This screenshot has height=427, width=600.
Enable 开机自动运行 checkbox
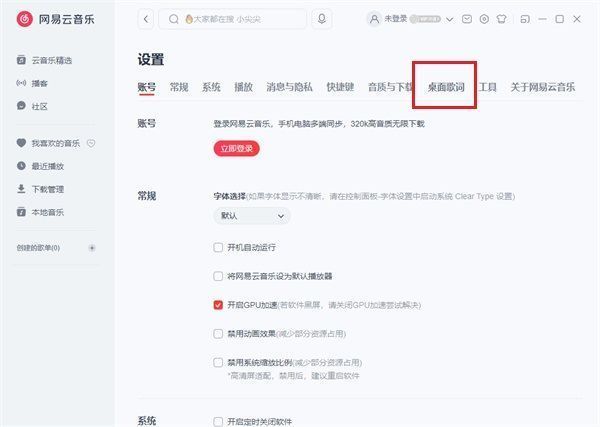(x=219, y=246)
